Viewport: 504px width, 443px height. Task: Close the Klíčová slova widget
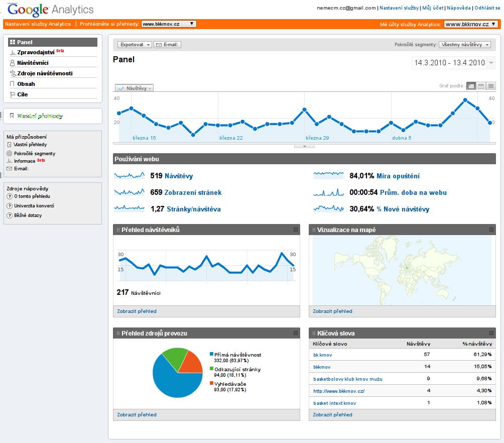pyautogui.click(x=491, y=334)
